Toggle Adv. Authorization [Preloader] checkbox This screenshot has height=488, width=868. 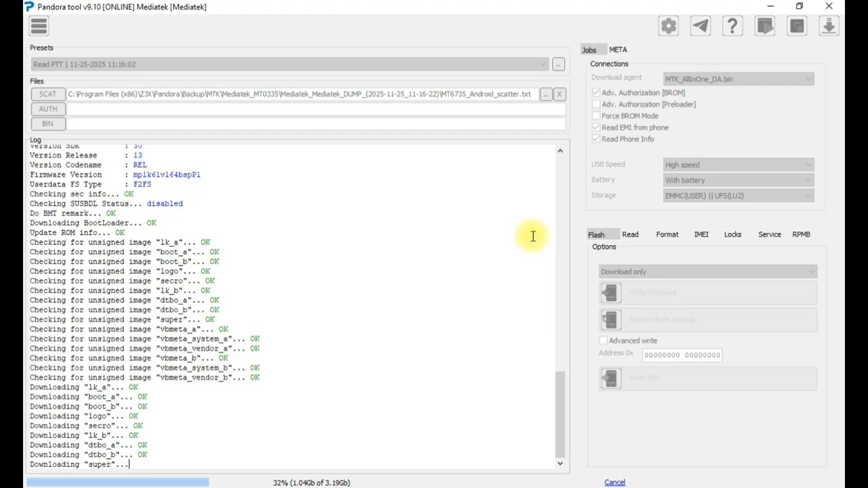coord(596,104)
